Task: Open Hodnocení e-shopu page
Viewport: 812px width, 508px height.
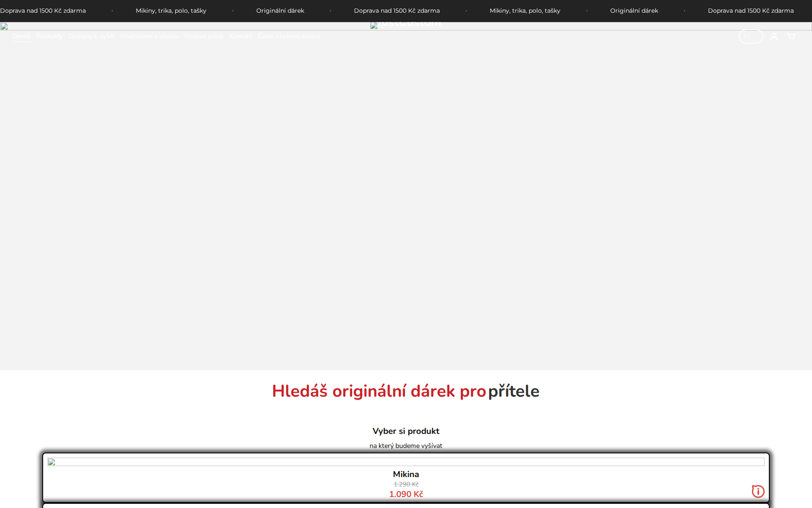Action: pyautogui.click(x=149, y=36)
